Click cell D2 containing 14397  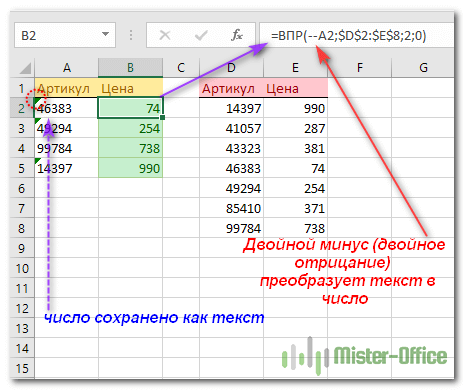click(231, 108)
